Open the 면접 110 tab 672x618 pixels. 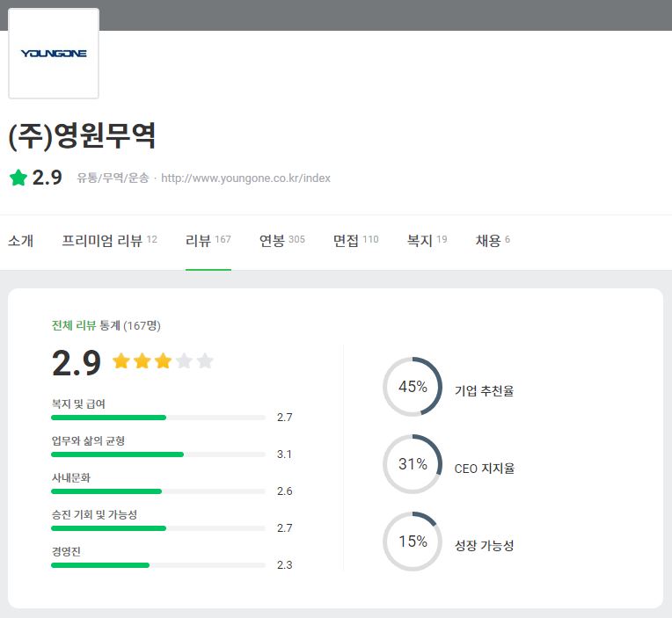tap(355, 240)
